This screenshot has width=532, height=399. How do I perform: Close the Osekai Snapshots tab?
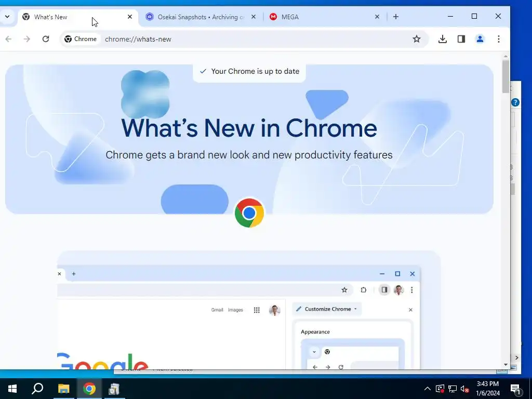[254, 17]
